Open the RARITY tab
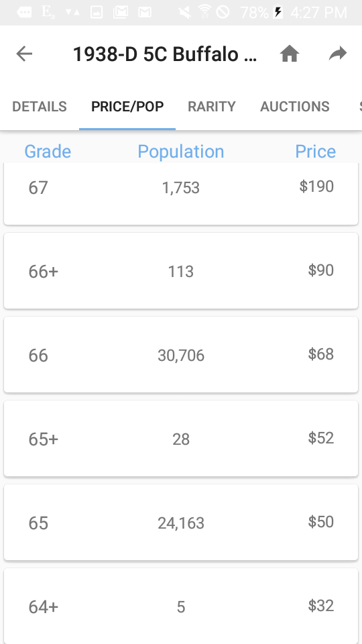The width and height of the screenshot is (362, 644). point(212,107)
